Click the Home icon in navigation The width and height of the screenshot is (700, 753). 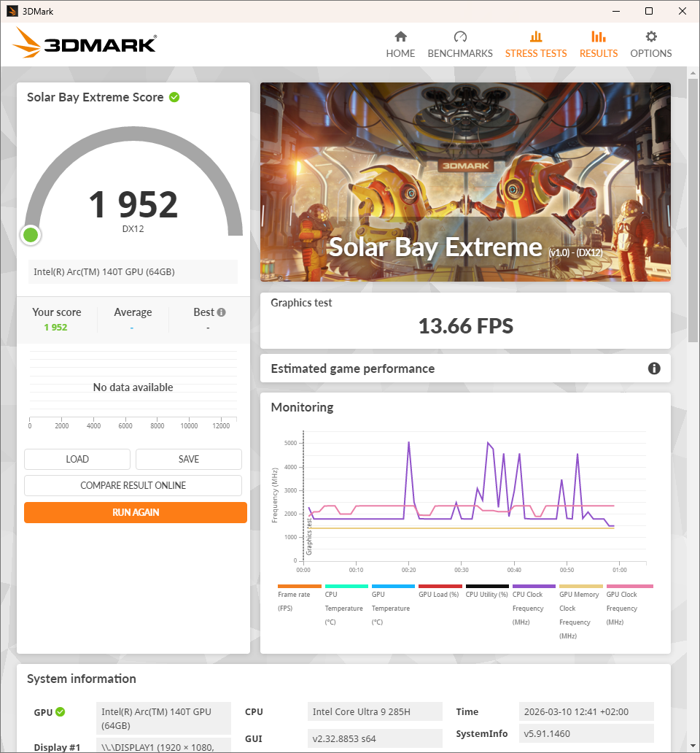click(400, 37)
